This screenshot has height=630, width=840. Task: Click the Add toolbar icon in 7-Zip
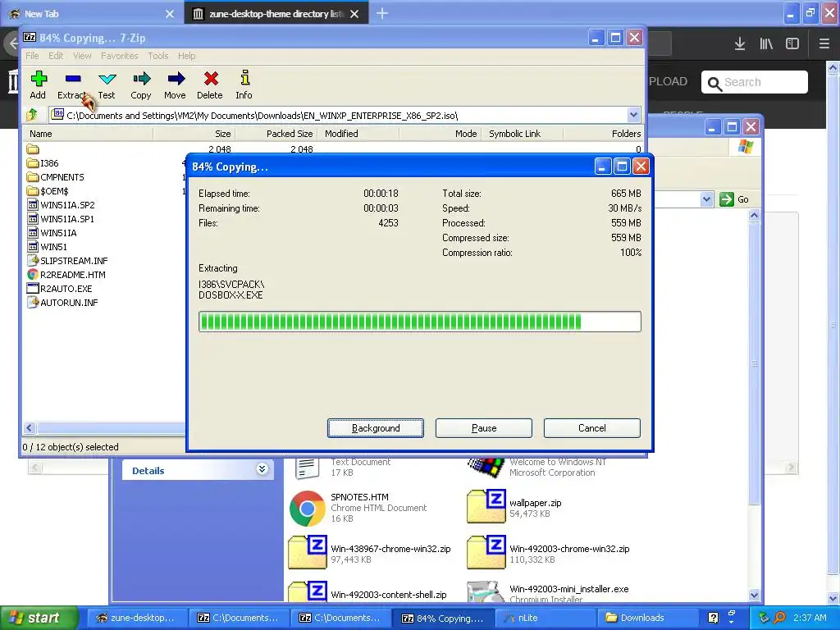[x=38, y=84]
